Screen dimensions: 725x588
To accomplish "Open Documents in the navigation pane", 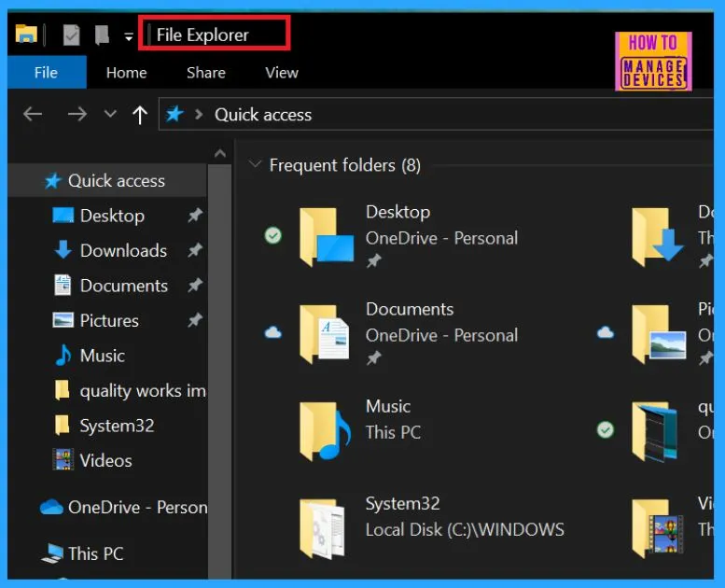I will [124, 286].
